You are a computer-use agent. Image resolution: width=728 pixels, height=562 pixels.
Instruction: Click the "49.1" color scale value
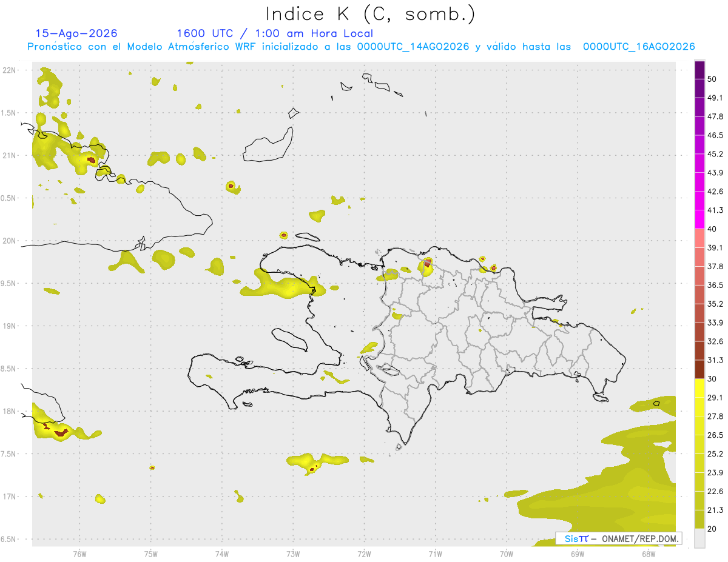pyautogui.click(x=715, y=98)
